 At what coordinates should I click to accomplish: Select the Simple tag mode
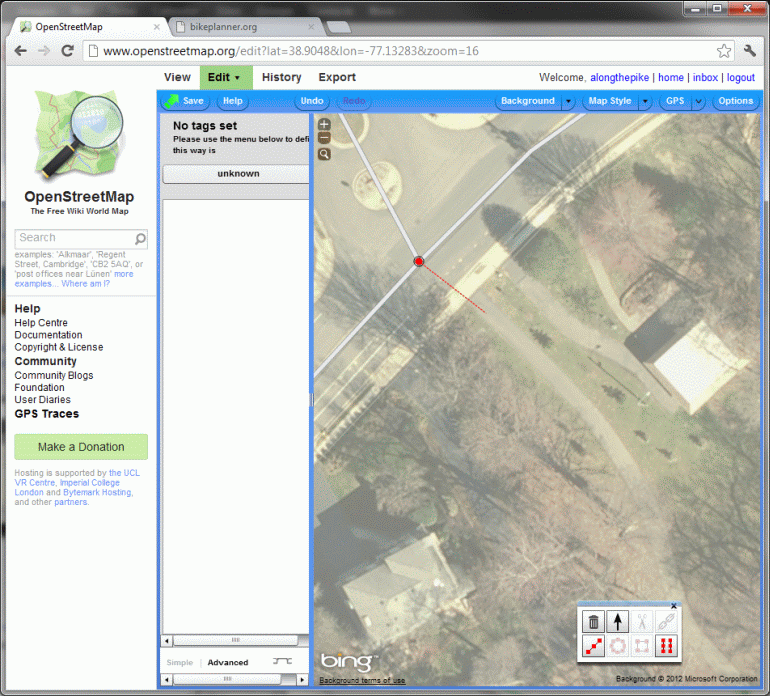pyautogui.click(x=180, y=662)
